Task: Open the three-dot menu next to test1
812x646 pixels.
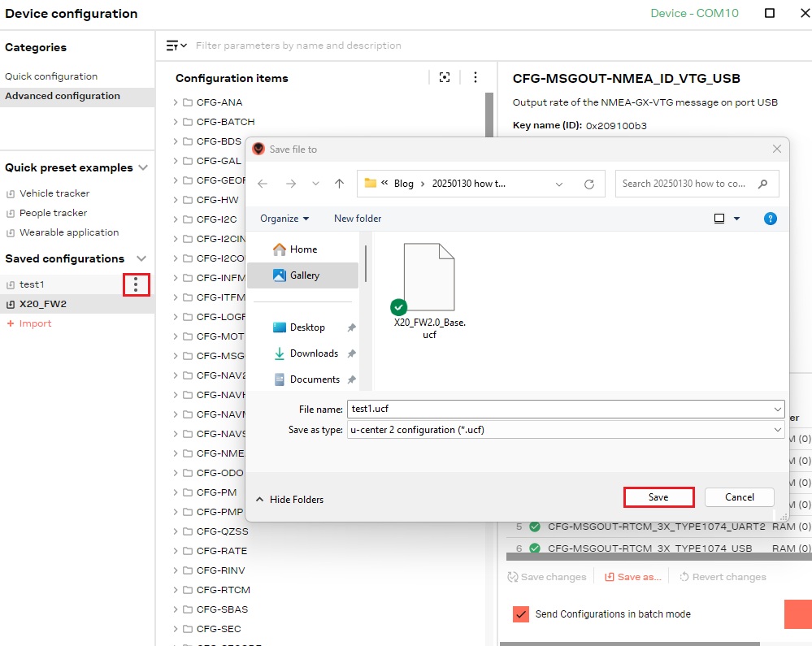Action: [136, 284]
